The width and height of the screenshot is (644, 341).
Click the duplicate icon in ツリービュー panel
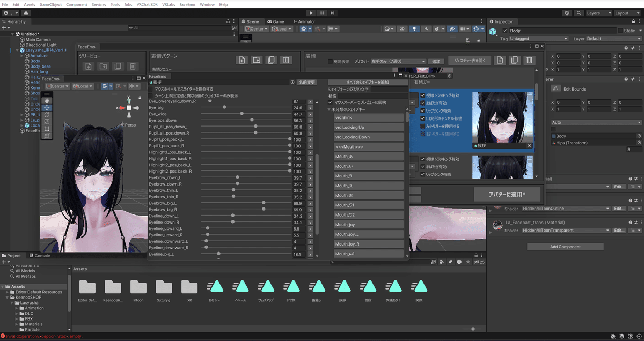(118, 66)
